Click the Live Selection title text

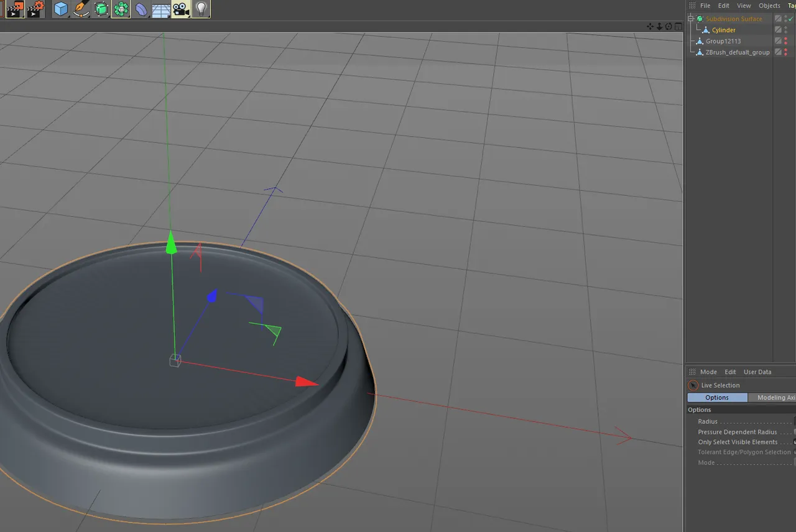point(720,385)
